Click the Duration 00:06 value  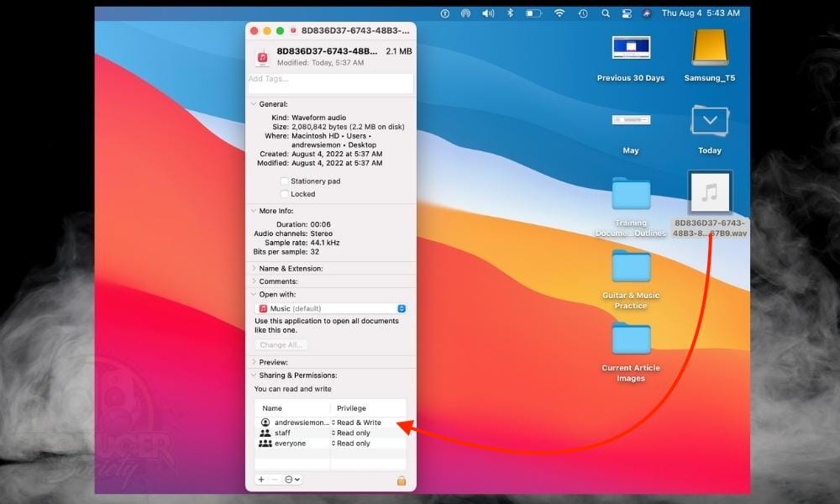(320, 224)
